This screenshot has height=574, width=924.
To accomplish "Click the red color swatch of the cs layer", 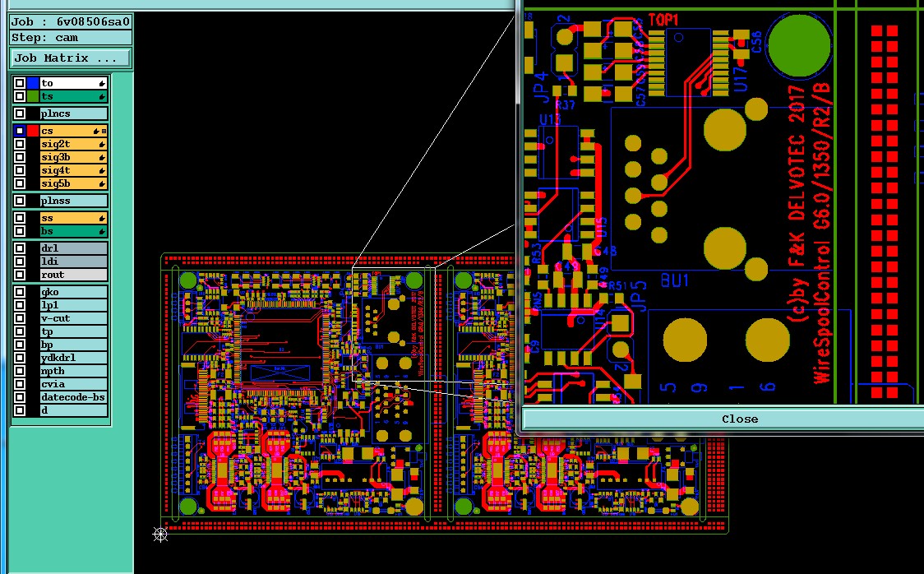I will tap(33, 131).
